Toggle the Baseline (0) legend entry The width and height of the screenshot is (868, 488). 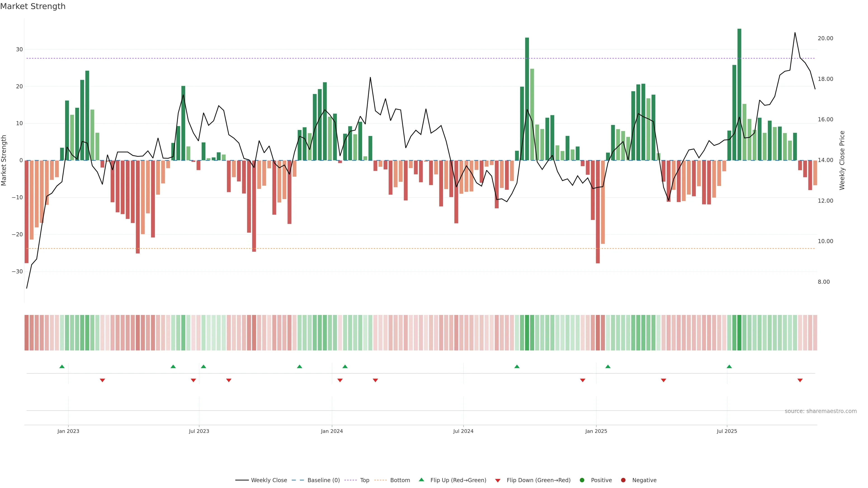[x=323, y=480]
